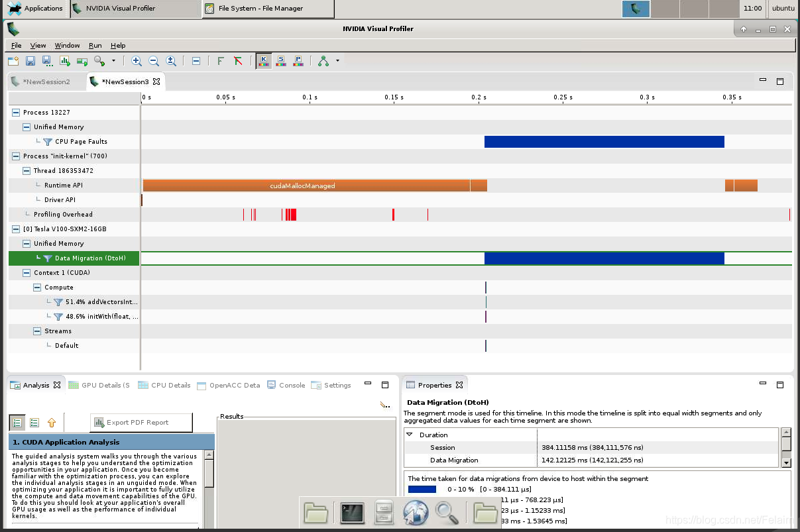The image size is (800, 532).
Task: Collapse the Duration section in Properties
Action: 410,435
